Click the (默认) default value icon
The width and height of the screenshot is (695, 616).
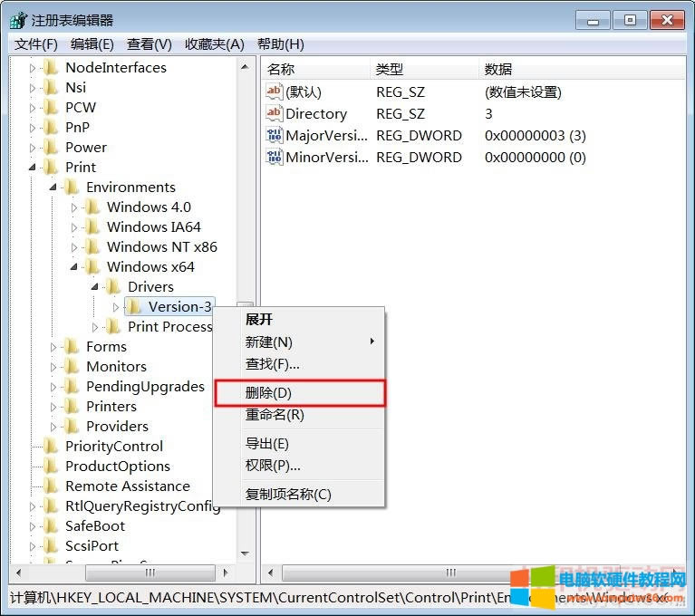click(275, 91)
